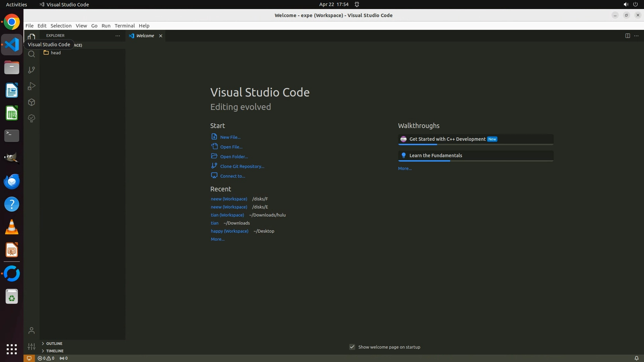This screenshot has width=644, height=362.
Task: Expand the TIMELINE section
Action: (55, 351)
